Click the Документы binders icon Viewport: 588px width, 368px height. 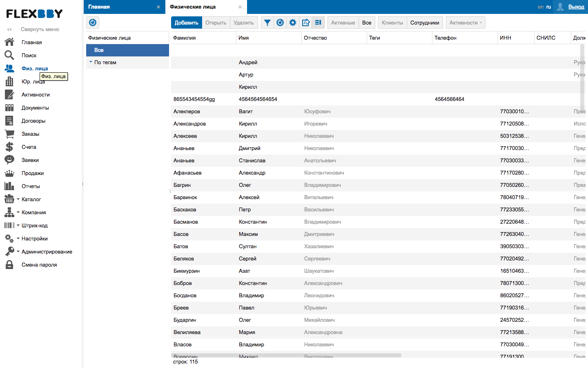pos(9,108)
